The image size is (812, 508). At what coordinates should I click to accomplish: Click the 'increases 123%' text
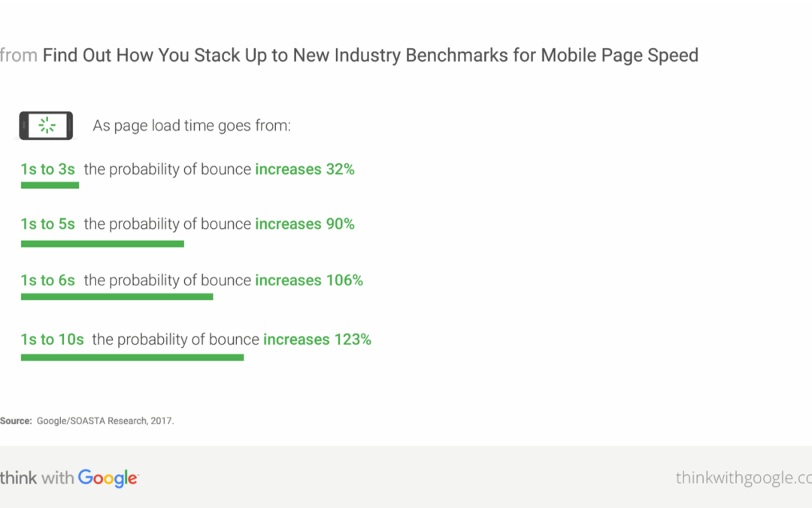click(317, 339)
